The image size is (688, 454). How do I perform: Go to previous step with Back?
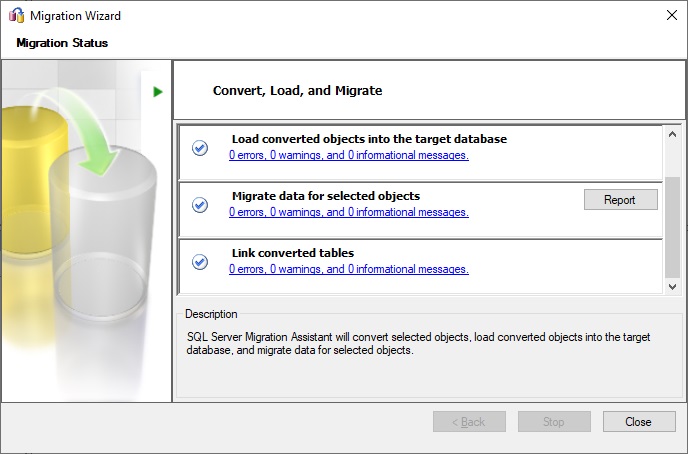pyautogui.click(x=469, y=422)
